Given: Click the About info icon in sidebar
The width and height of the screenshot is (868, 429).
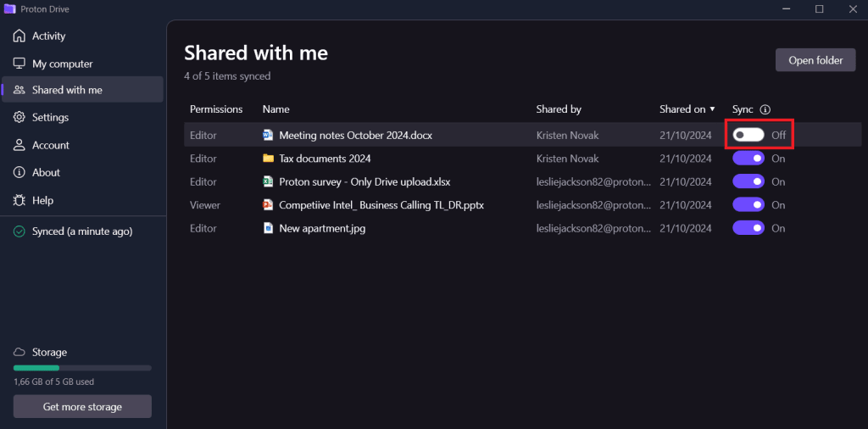Looking at the screenshot, I should coord(19,173).
